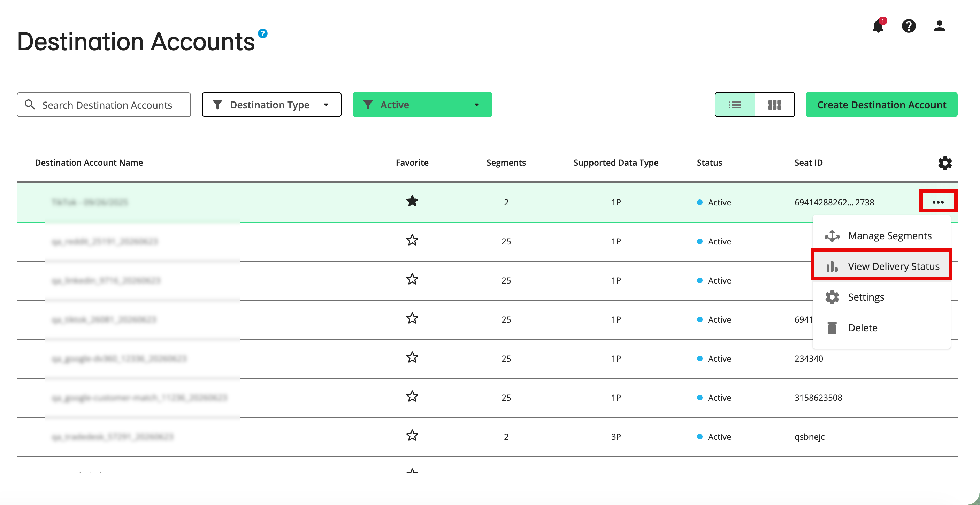Favorite the row with Seat ID qsbnejc
Screen dimensions: 980x505
coord(412,435)
